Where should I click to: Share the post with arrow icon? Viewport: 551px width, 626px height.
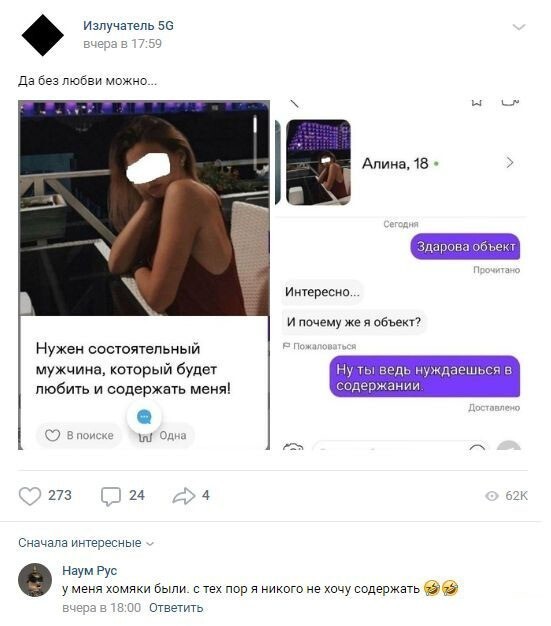point(184,496)
